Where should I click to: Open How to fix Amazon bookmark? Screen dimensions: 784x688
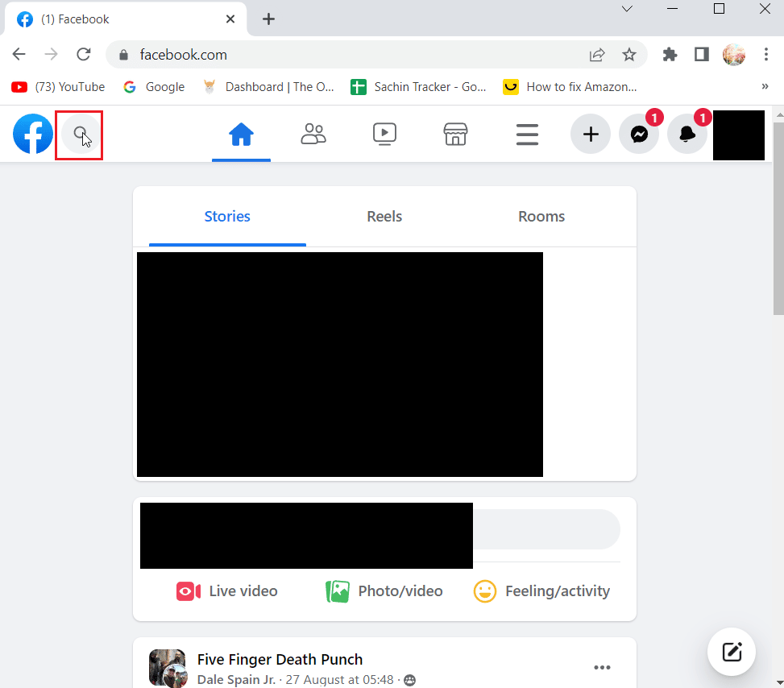tap(570, 87)
